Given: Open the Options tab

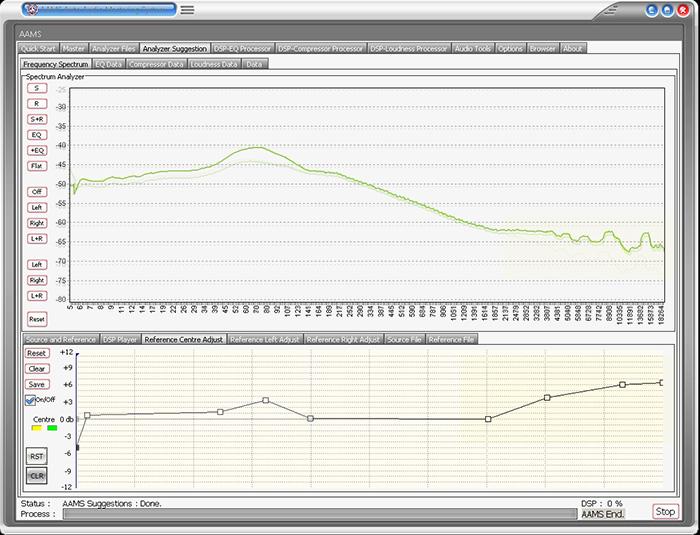Looking at the screenshot, I should [510, 49].
